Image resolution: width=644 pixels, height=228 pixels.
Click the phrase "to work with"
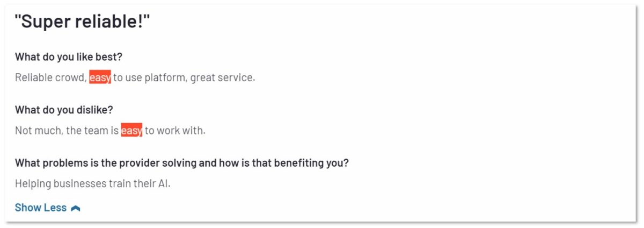pyautogui.click(x=174, y=131)
